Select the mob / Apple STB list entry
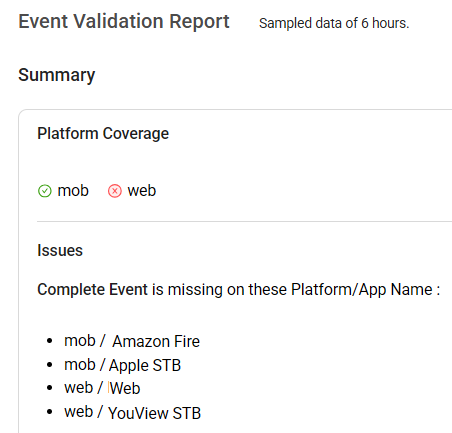The image size is (452, 433). pos(123,365)
